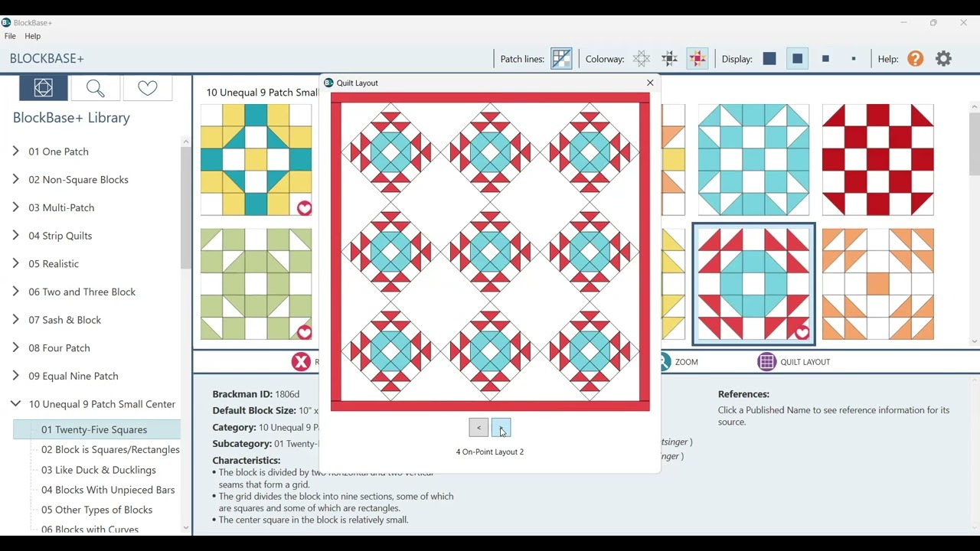The image size is (980, 551).
Task: Expand the 05 Realistic category
Action: [x=15, y=263]
